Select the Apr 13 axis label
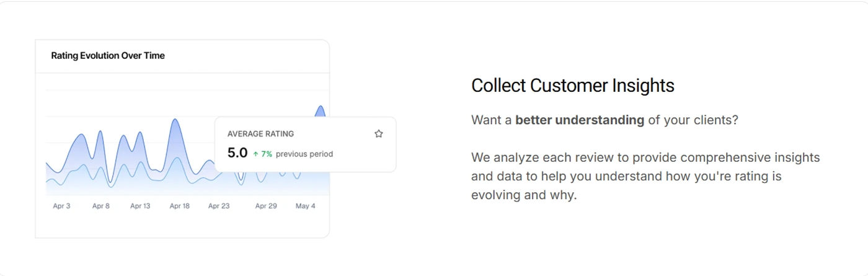 click(x=140, y=206)
